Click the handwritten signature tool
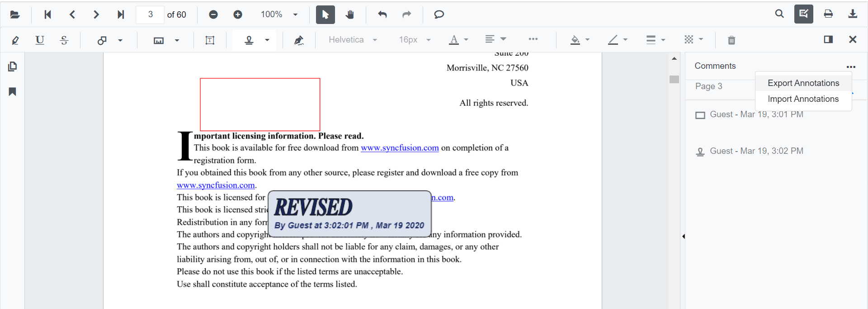The image size is (868, 309). click(x=298, y=40)
